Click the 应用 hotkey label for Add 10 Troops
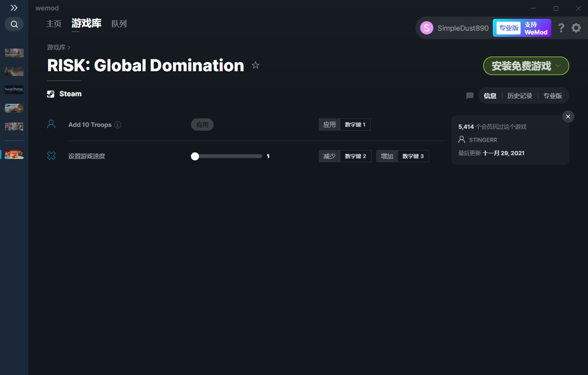The width and height of the screenshot is (588, 375). pos(330,125)
